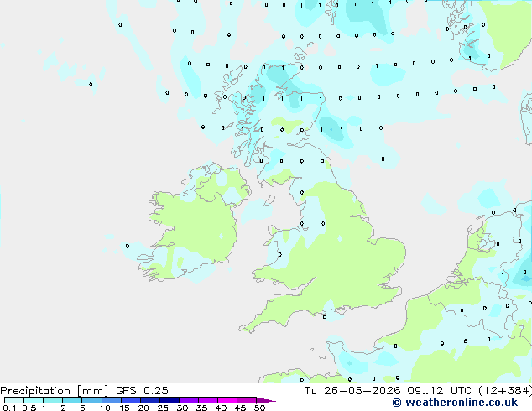
Task: Click the legend label '50'
Action: [x=259, y=408]
